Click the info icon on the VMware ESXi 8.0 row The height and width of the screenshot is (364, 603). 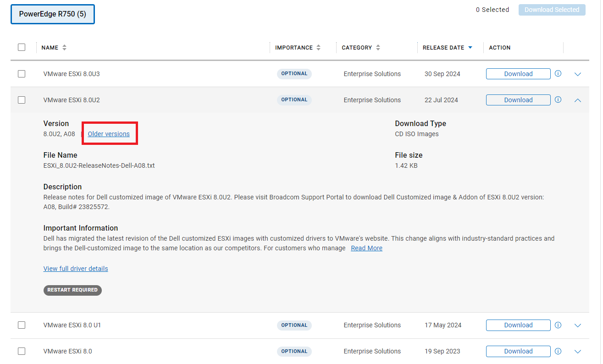[558, 351]
